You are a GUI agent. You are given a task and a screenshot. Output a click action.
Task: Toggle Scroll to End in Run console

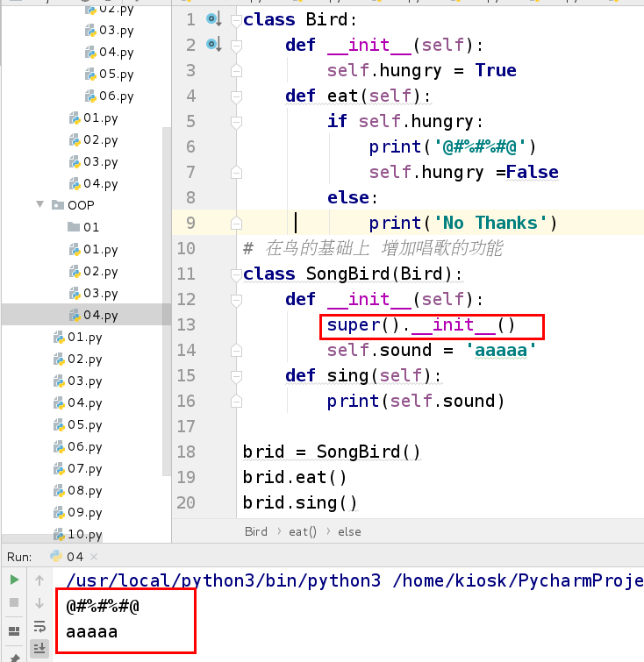(x=39, y=648)
